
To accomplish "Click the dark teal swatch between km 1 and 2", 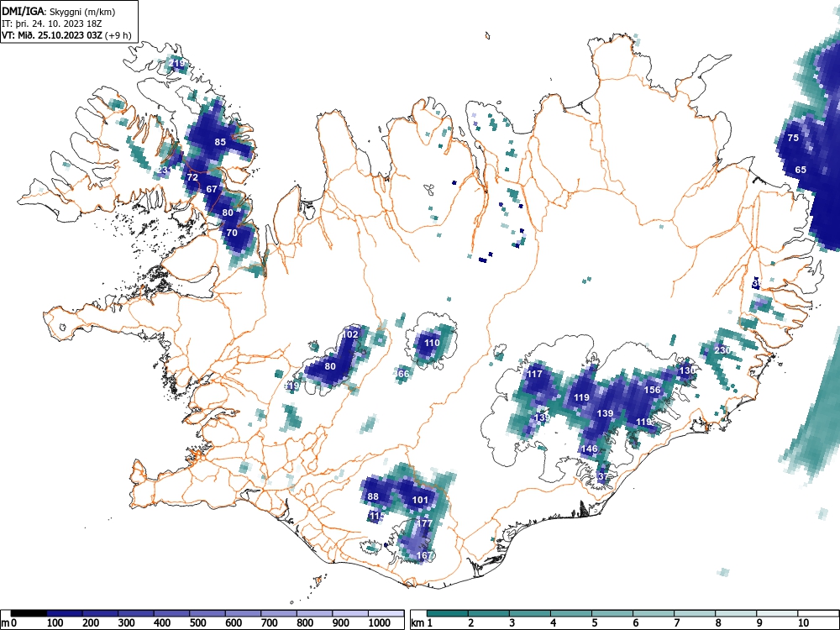I will [x=448, y=613].
